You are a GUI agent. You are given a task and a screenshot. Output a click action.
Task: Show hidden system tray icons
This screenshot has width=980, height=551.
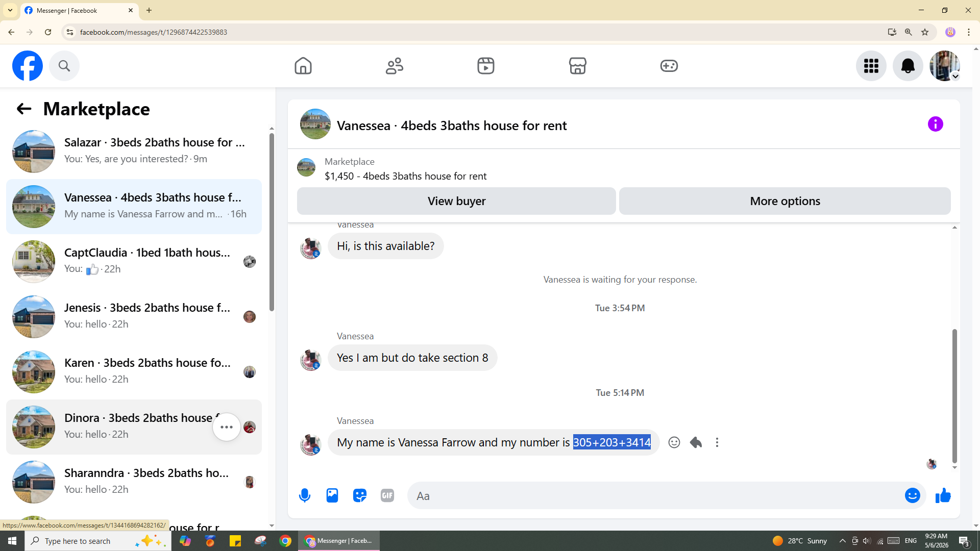(843, 541)
